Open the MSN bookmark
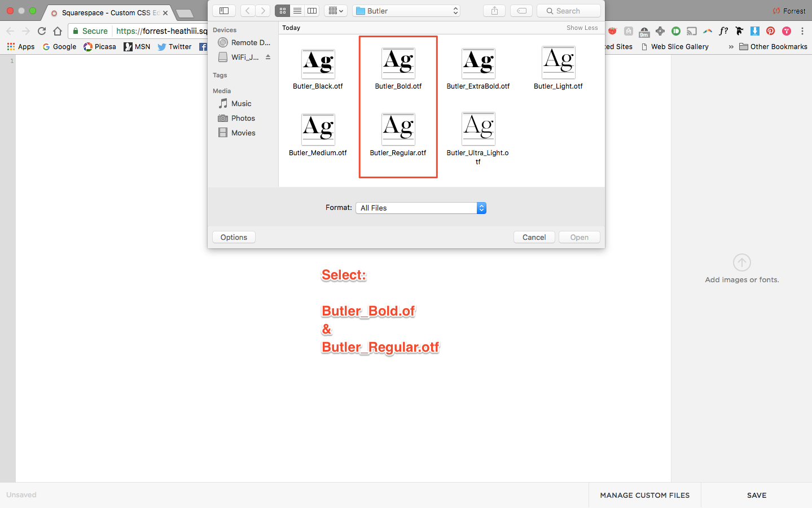 tap(137, 47)
